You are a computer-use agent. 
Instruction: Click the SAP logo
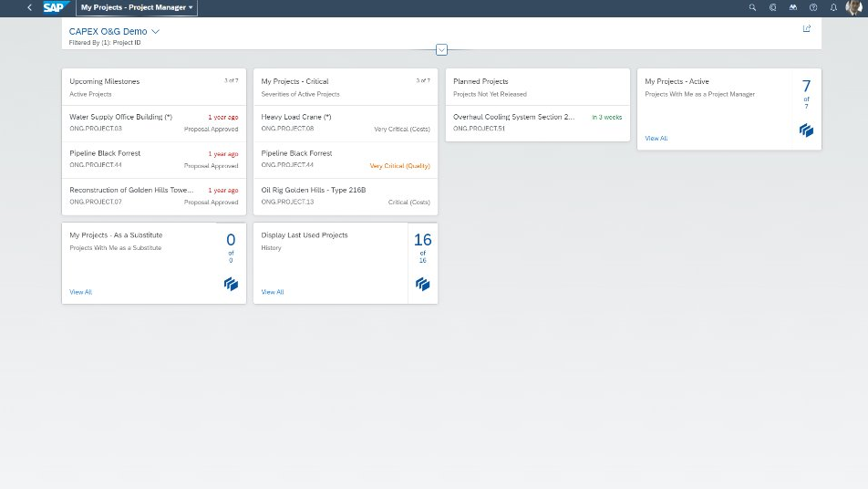[55, 7]
